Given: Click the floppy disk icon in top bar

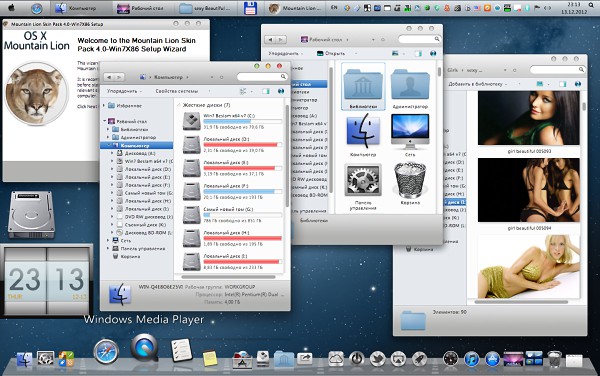Looking at the screenshot, I should point(250,8).
